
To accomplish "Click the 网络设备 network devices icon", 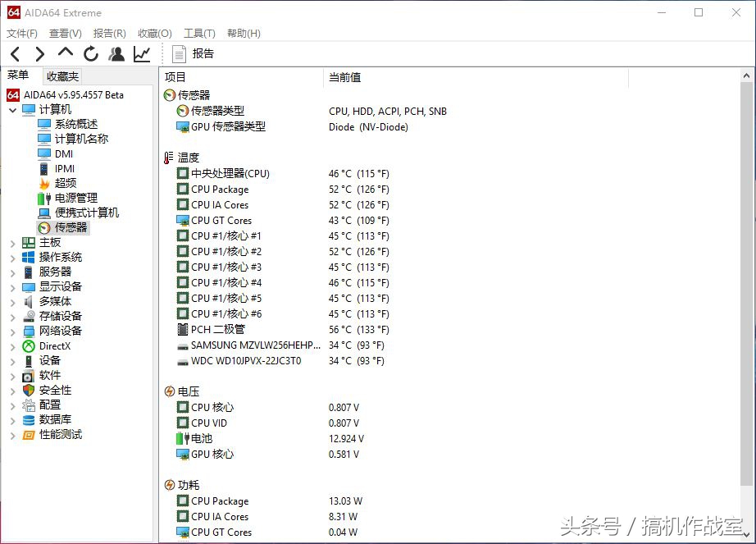I will click(27, 331).
